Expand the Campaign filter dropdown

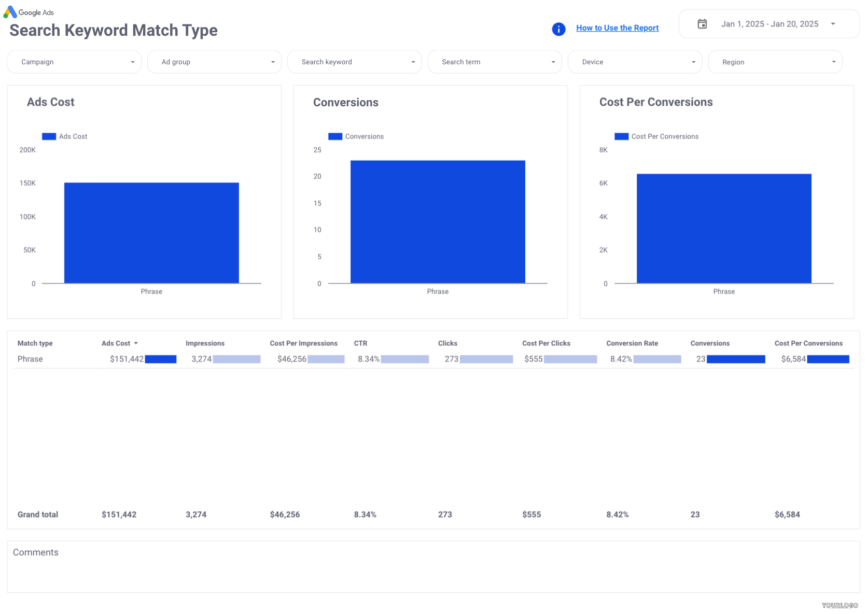74,62
